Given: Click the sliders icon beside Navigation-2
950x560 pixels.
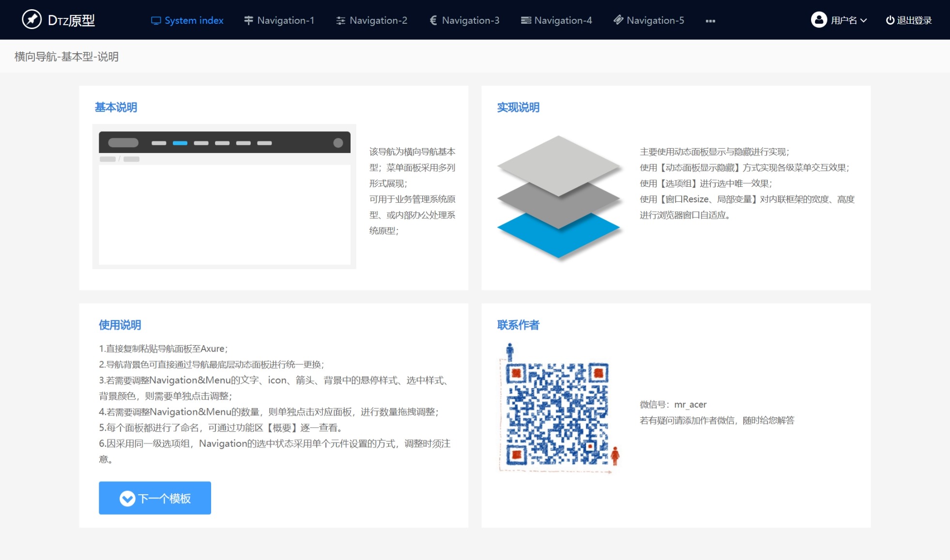Looking at the screenshot, I should point(341,20).
